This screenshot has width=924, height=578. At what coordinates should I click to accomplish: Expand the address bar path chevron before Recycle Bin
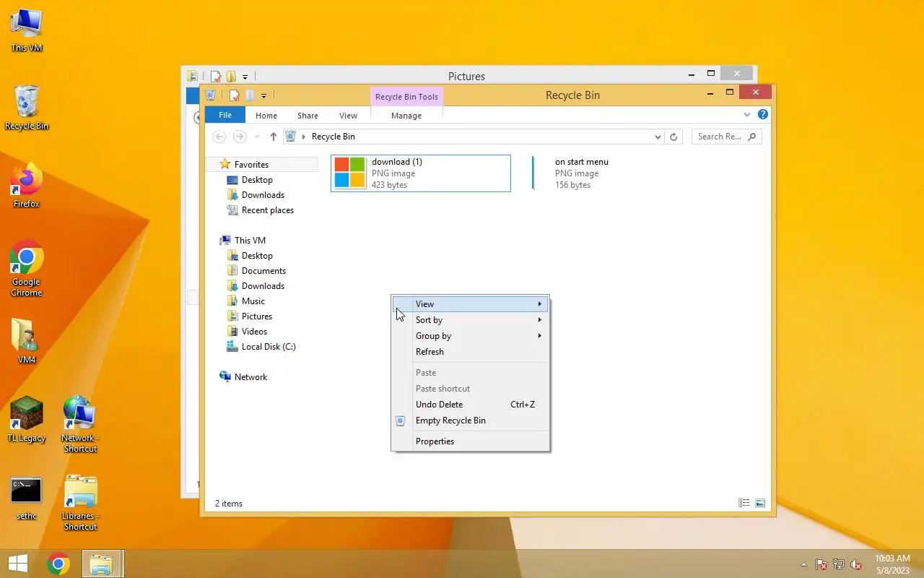tap(304, 137)
